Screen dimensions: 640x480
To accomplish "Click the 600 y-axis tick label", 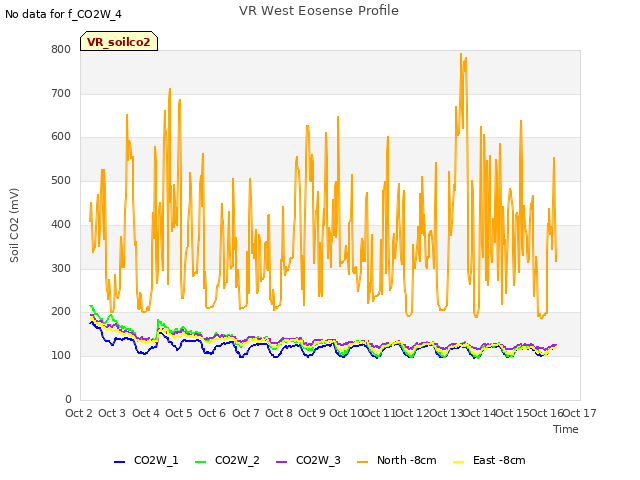I will [x=61, y=137].
